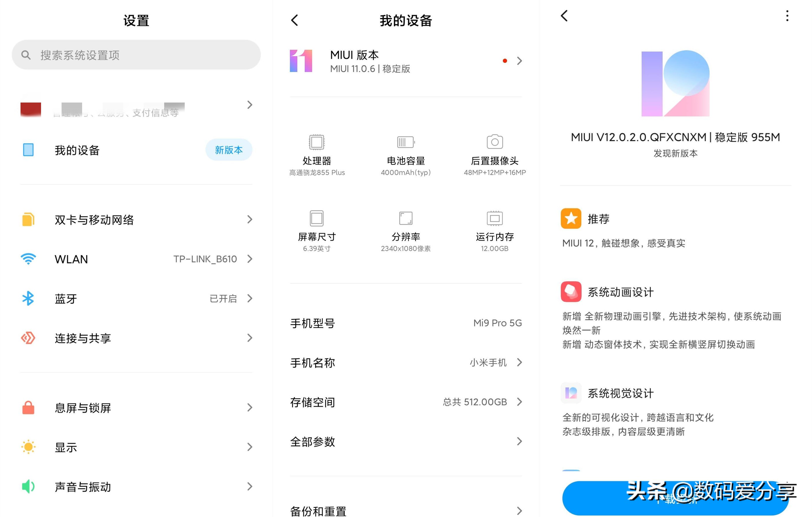Open 显示 settings row
Image resolution: width=812 pixels, height=517 pixels.
pyautogui.click(x=136, y=447)
